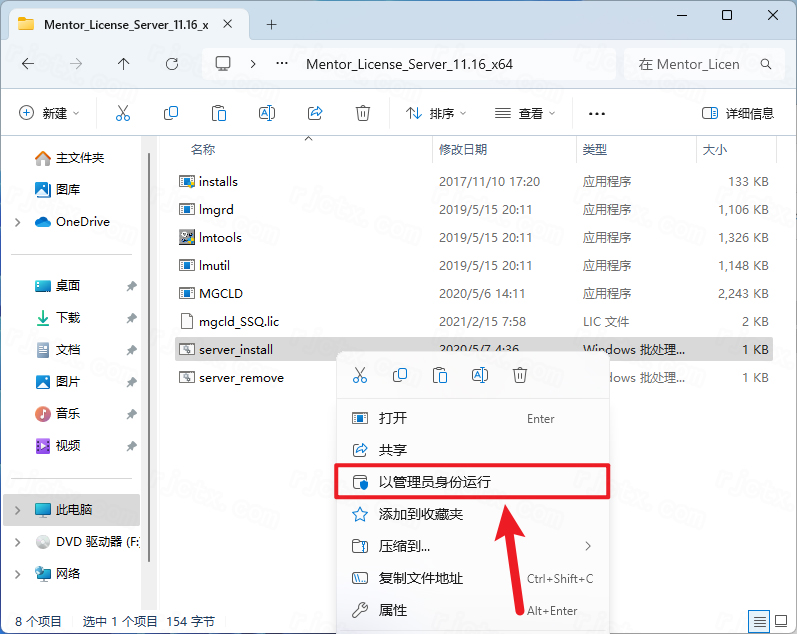Click the PC monitor icon in the address bar
The height and width of the screenshot is (634, 797).
[x=223, y=64]
